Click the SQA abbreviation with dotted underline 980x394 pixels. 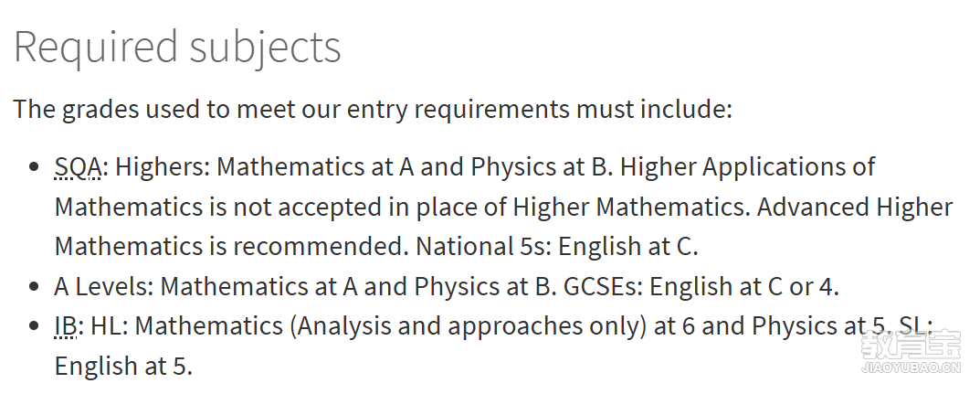click(x=79, y=167)
